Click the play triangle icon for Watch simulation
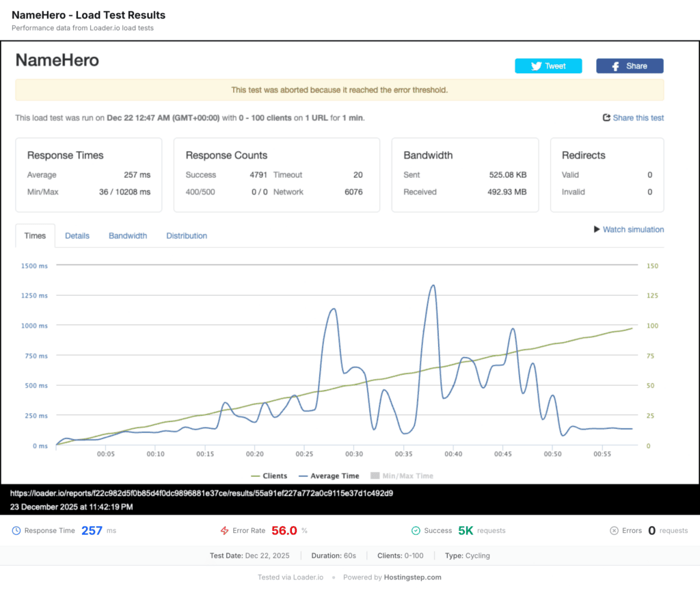The image size is (700, 589). pyautogui.click(x=596, y=229)
